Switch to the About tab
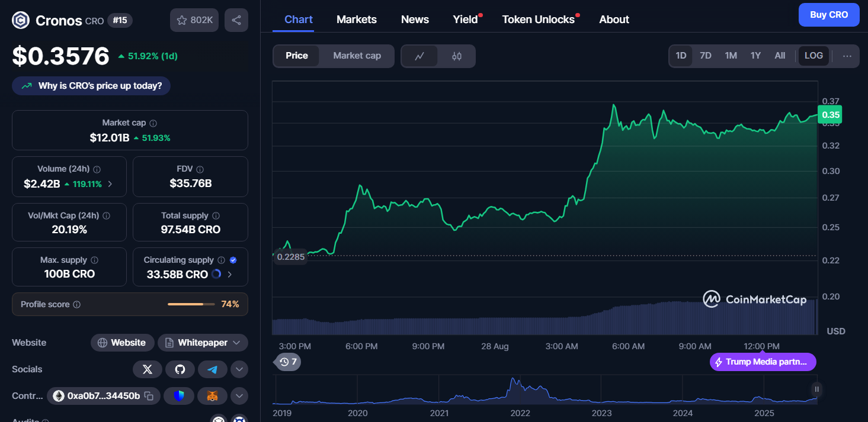This screenshot has width=868, height=422. [x=614, y=20]
